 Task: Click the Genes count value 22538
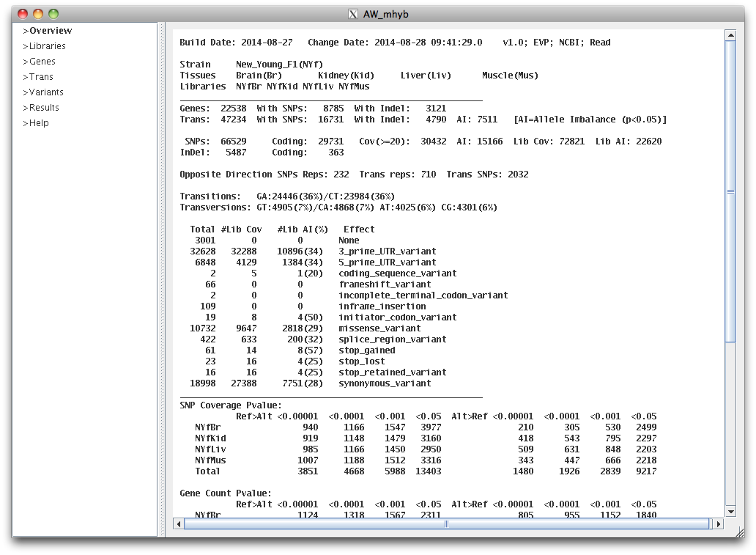(x=234, y=109)
